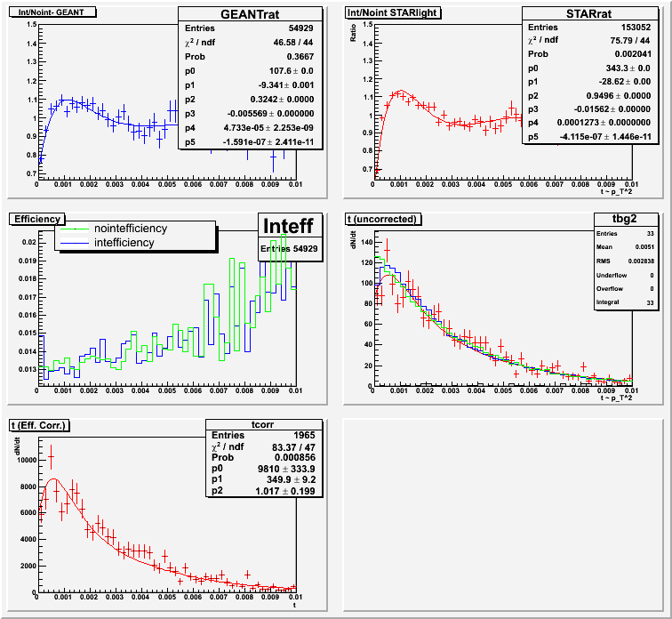Click the "nointefficiency" legend entry
Image resolution: width=672 pixels, height=619 pixels.
click(x=131, y=229)
